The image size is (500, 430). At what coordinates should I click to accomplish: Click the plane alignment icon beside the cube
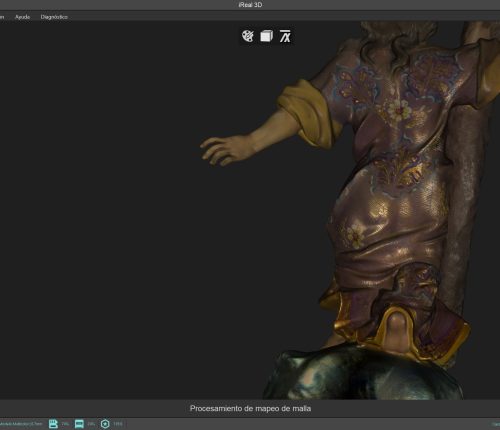[285, 36]
